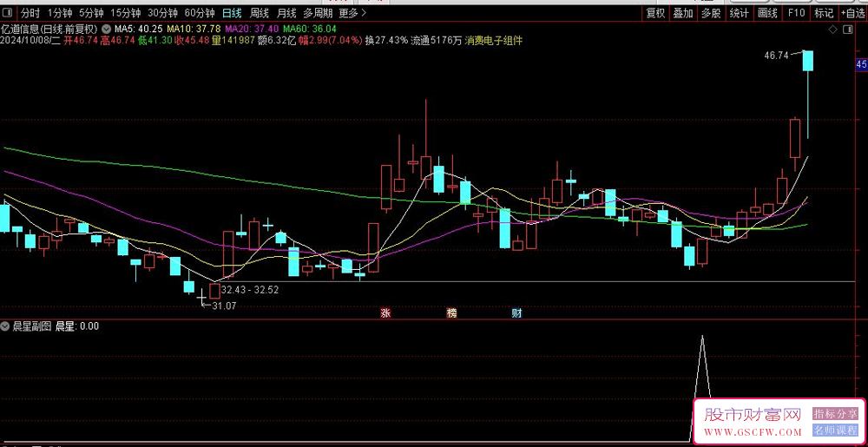Open the 榜 event marker on the timeline
The image size is (868, 447).
coord(452,313)
